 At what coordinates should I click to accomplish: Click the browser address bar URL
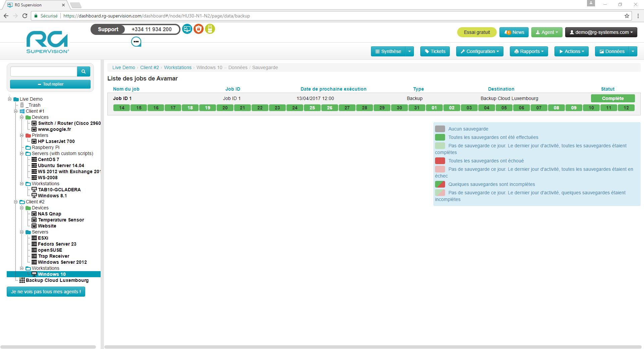156,16
